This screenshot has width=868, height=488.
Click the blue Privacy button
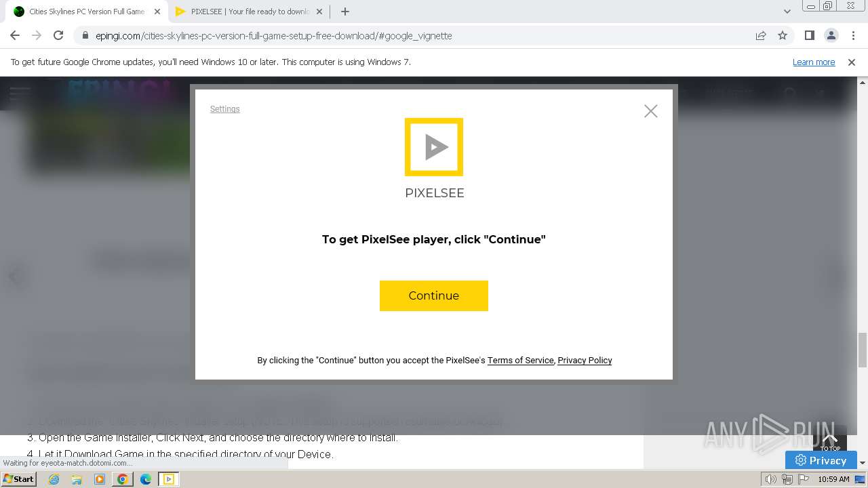click(x=821, y=460)
